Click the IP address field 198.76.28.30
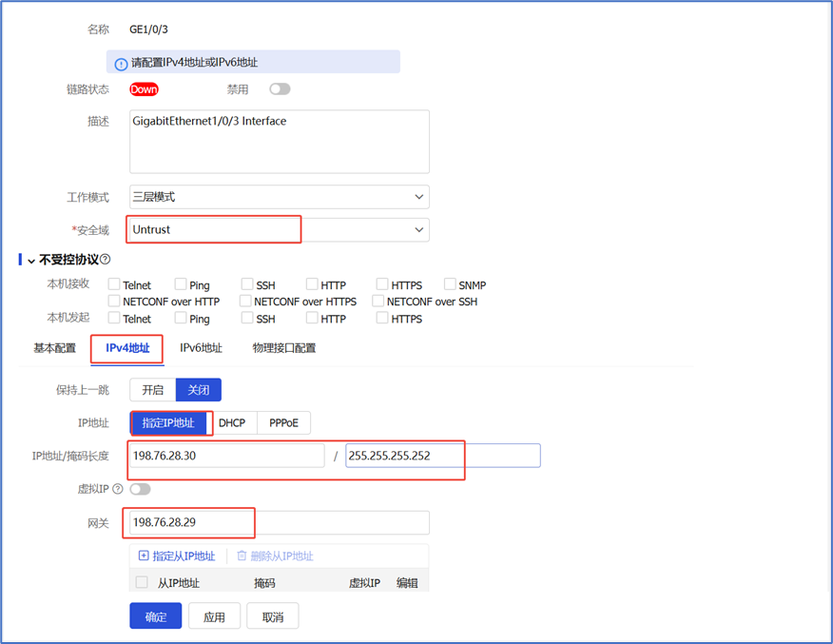This screenshot has width=833, height=644. [227, 456]
